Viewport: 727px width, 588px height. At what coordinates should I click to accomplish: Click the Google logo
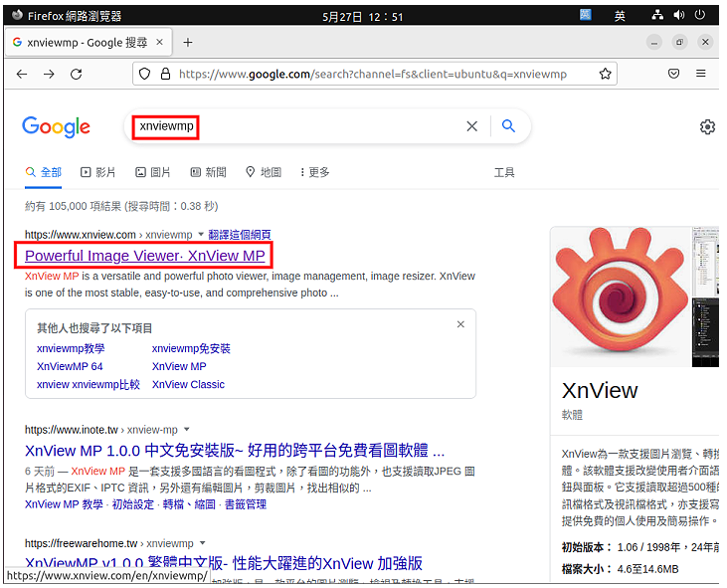(56, 127)
